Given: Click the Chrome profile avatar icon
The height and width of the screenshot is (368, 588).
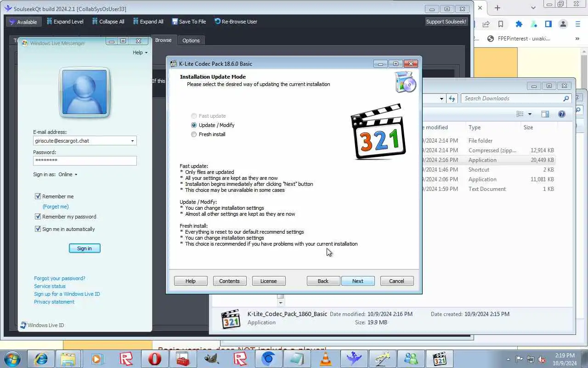Looking at the screenshot, I should coord(563,24).
